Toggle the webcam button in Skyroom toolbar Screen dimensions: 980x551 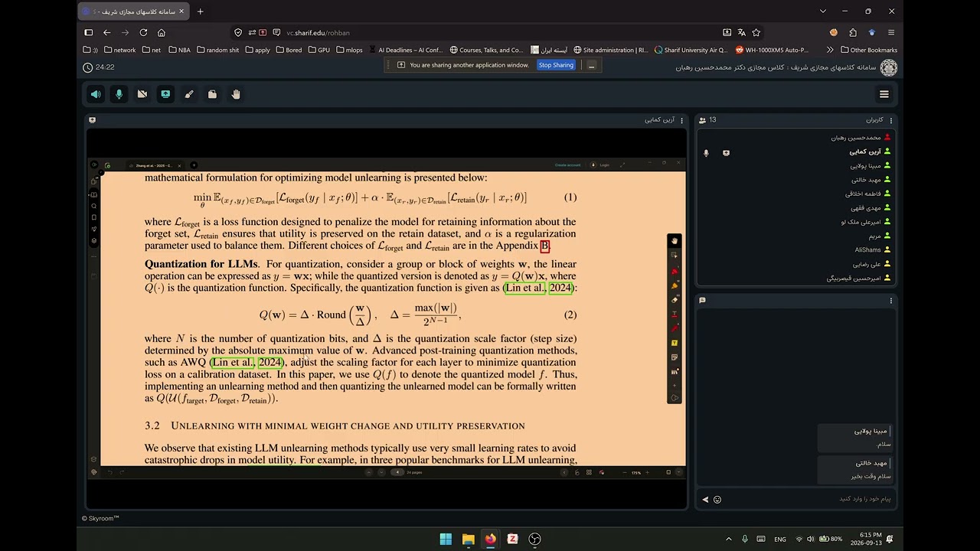142,94
